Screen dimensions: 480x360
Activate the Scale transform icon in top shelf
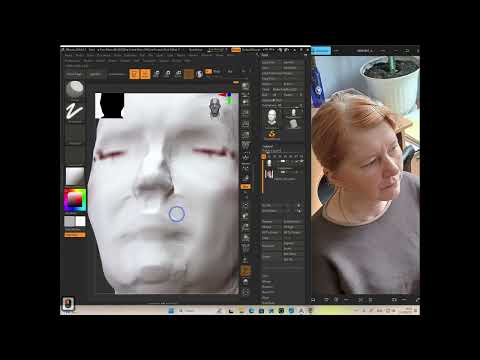pyautogui.click(x=167, y=74)
